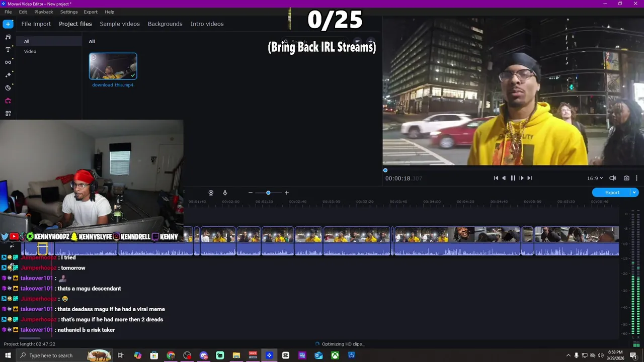Switch to the Project files tab

coord(75,24)
